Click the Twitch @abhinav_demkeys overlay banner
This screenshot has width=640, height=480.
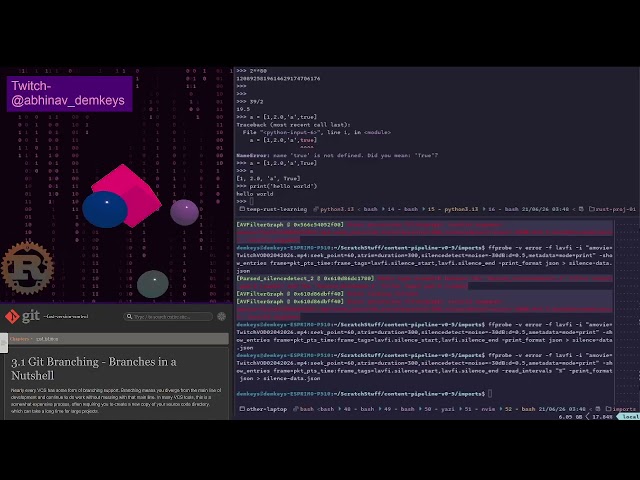coord(69,93)
